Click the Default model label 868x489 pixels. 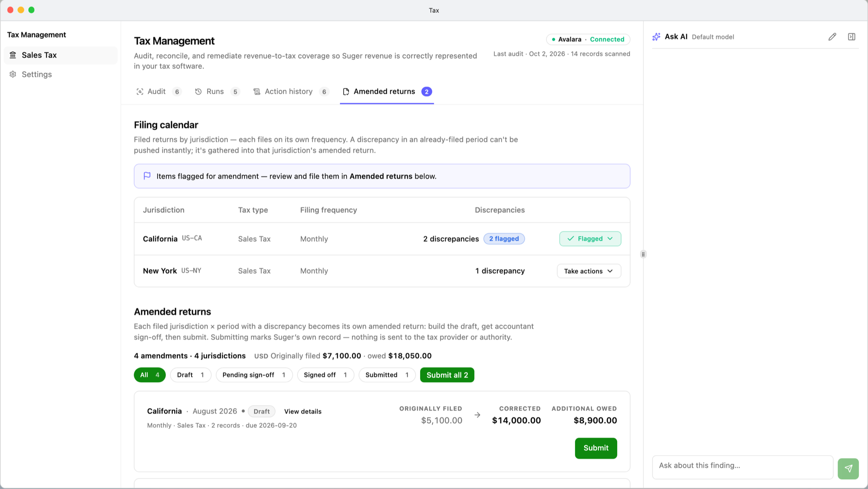coord(713,37)
